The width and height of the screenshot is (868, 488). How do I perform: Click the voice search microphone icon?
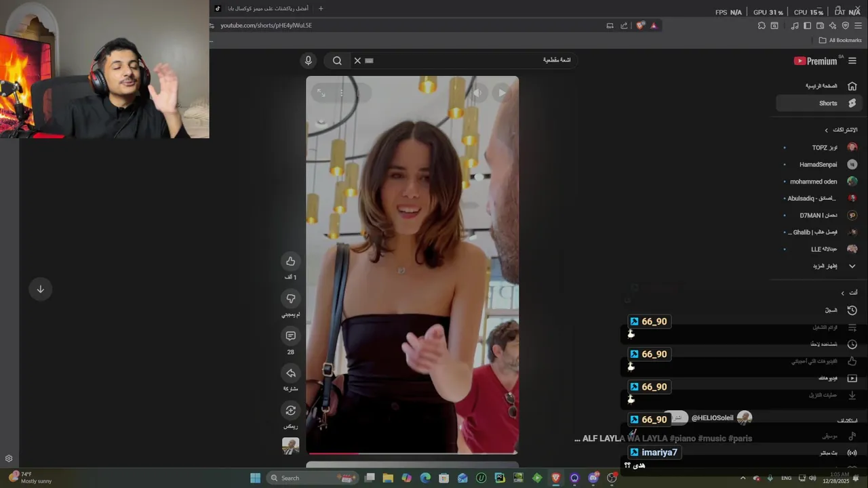pos(308,60)
